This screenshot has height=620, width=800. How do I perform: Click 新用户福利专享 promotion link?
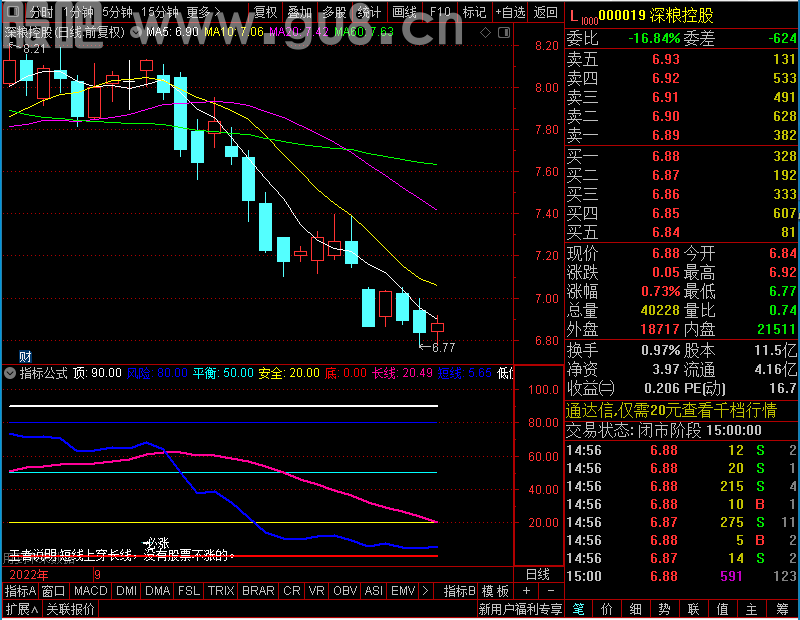[520, 609]
